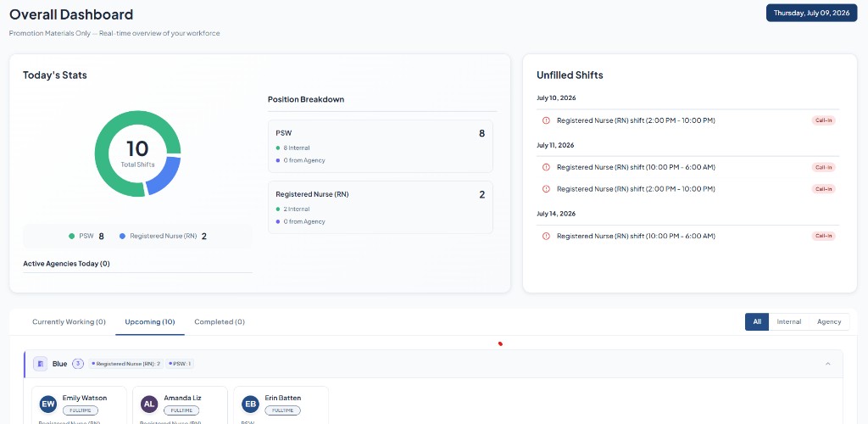Click the Erin Batten name
The width and height of the screenshot is (868, 424).
click(x=283, y=398)
